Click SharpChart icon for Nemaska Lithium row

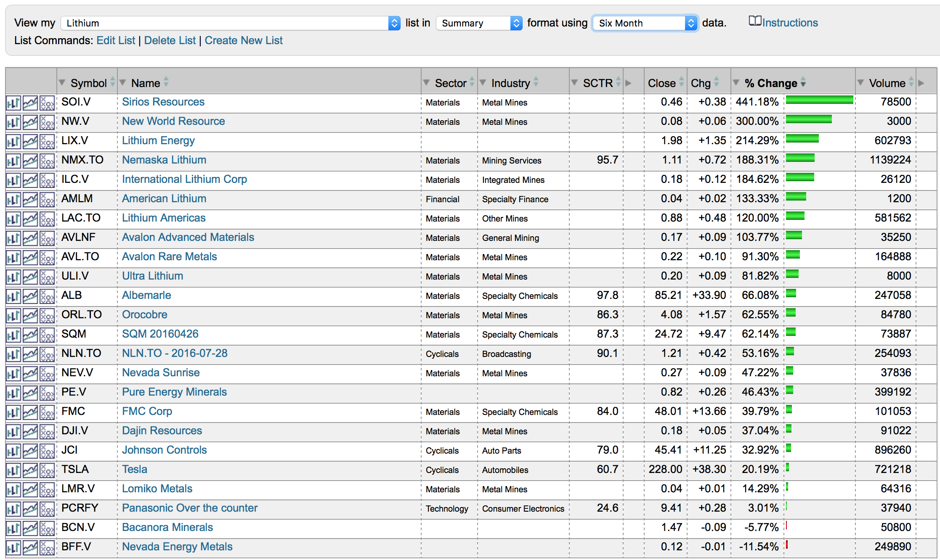click(13, 161)
